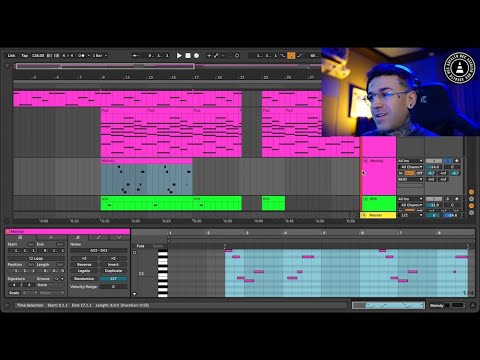Hot-swap groove icon next to Groove

56,279
